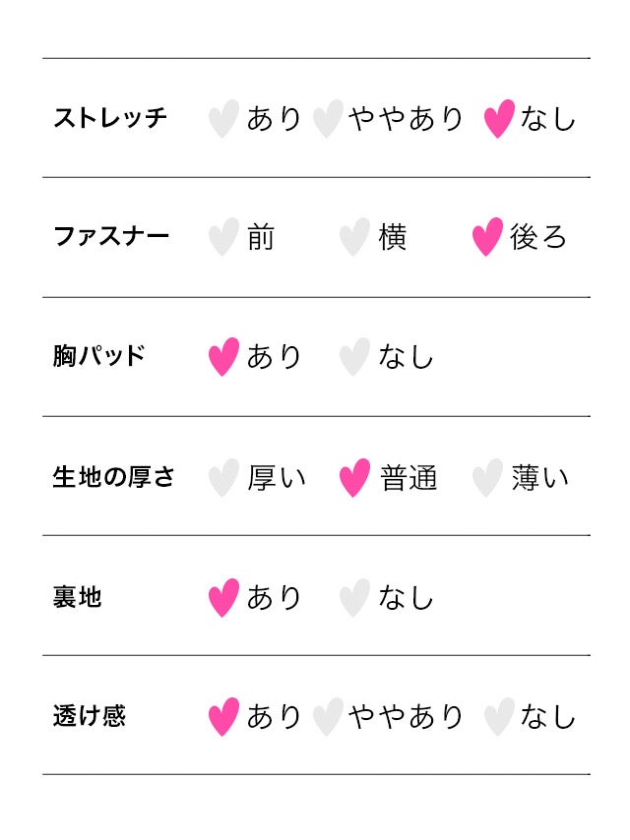Choose the gray heart for 生地の厚さ 厚い
The image size is (630, 840).
point(223,478)
